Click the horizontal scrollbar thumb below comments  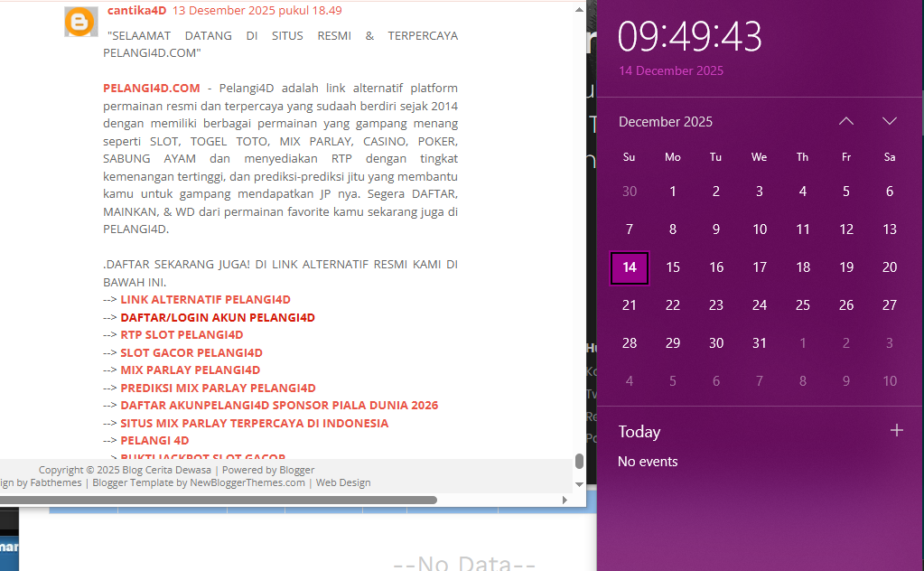click(x=218, y=501)
